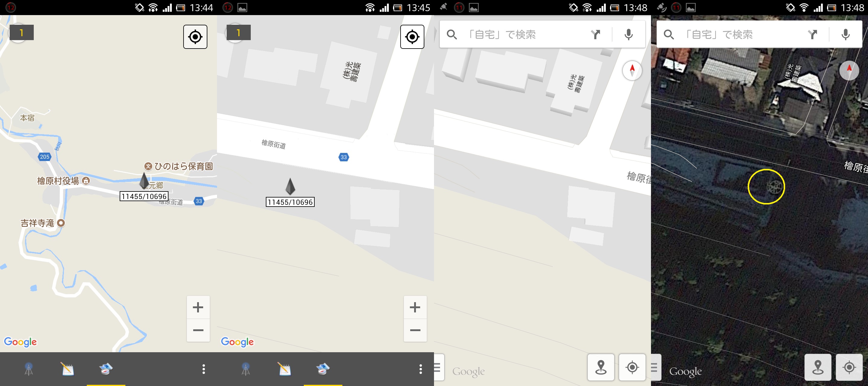Tap the yellow circled marker on the satellite imagery

[766, 186]
